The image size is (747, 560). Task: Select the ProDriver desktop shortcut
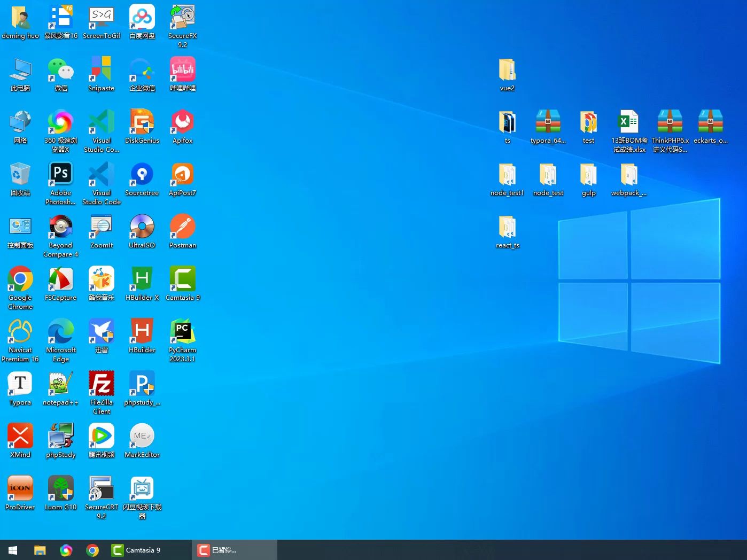20,494
